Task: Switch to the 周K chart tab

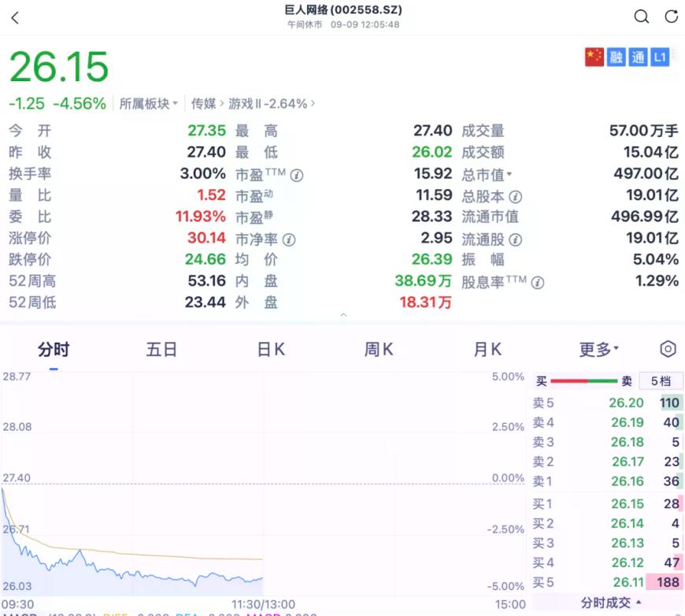Action: tap(379, 350)
